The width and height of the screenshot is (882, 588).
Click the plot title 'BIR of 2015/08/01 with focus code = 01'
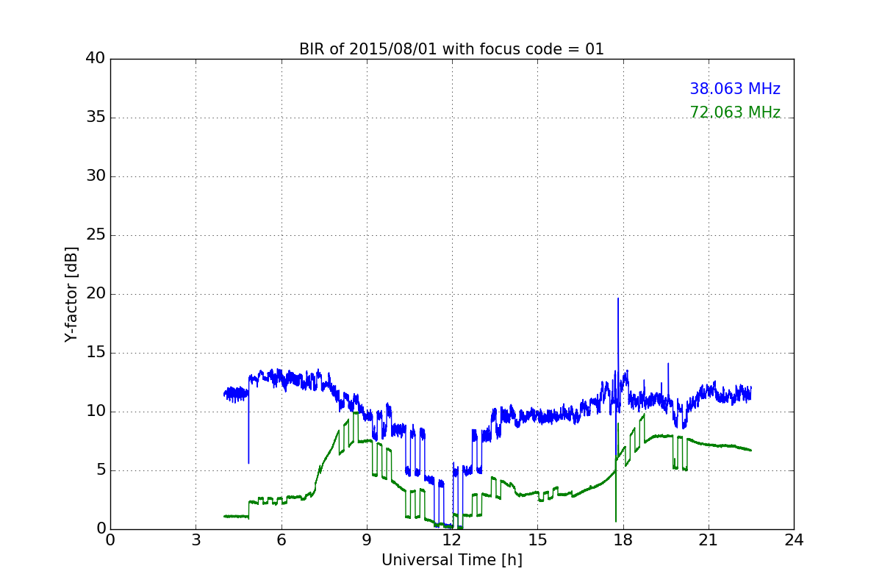[451, 49]
